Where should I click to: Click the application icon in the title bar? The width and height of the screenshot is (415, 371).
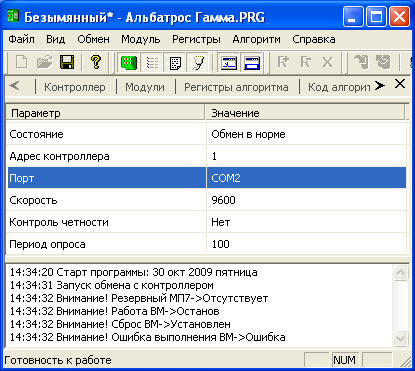[x=13, y=17]
